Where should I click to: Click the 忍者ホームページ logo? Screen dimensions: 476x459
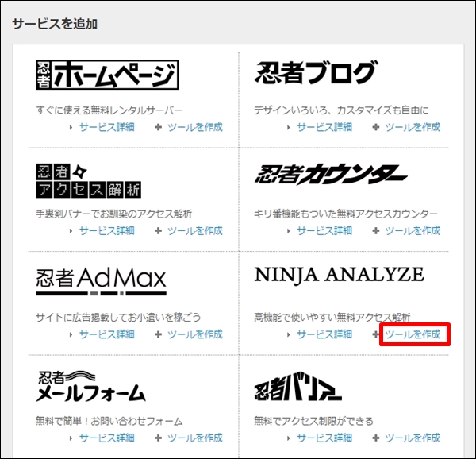point(107,75)
